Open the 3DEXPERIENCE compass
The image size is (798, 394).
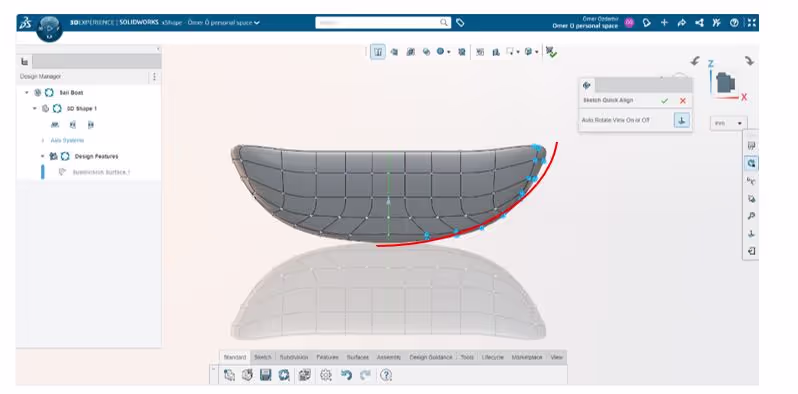[49, 29]
